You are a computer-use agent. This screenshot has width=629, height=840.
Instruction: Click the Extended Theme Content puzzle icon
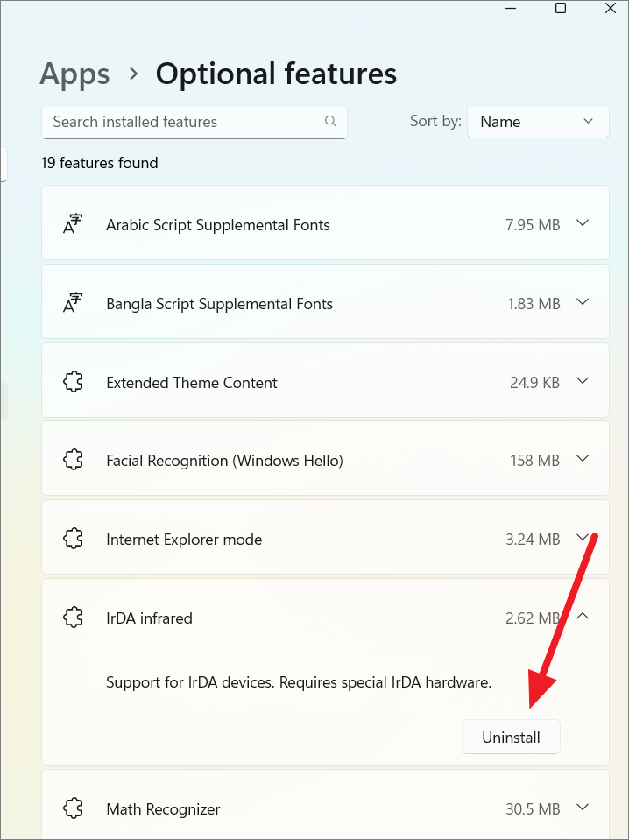73,382
